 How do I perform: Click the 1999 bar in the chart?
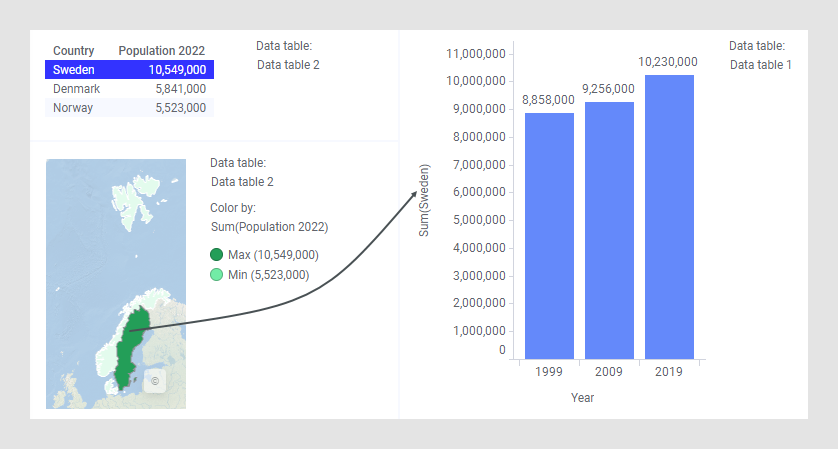tap(549, 235)
